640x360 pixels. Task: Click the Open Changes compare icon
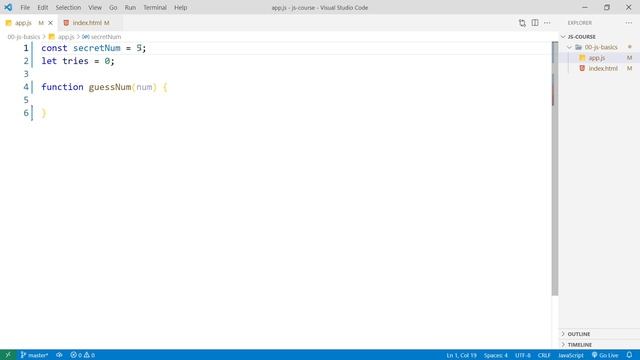click(522, 23)
